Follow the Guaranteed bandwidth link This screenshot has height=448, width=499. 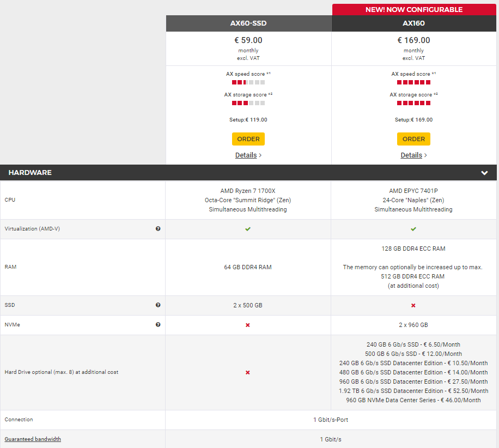click(x=33, y=439)
